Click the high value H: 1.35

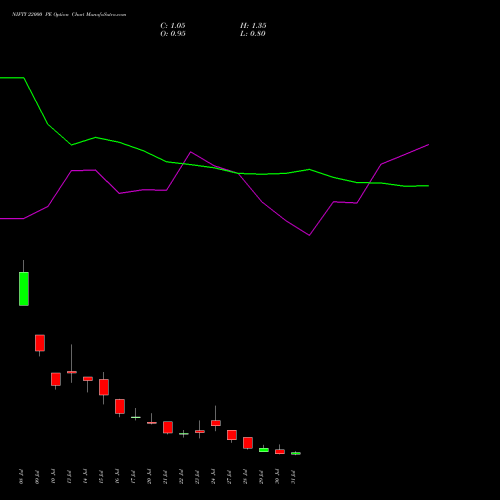pos(253,26)
